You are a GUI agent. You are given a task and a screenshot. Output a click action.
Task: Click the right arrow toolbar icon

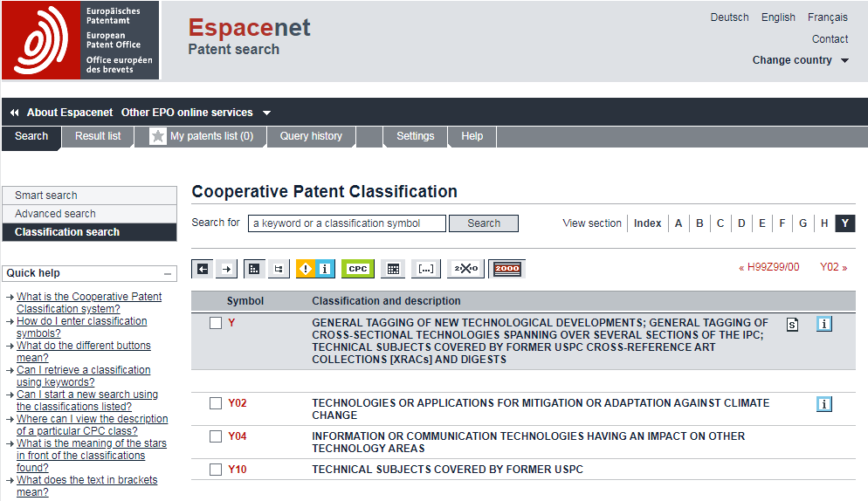[226, 269]
